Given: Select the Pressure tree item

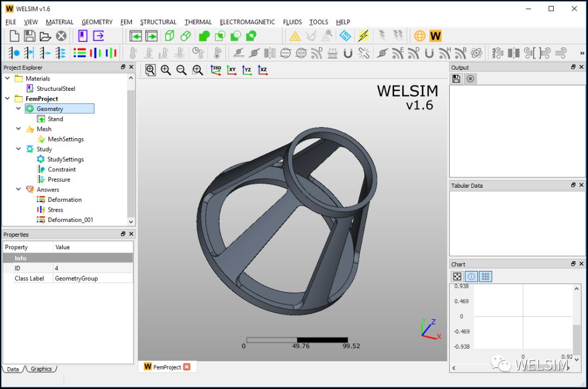Looking at the screenshot, I should (59, 180).
